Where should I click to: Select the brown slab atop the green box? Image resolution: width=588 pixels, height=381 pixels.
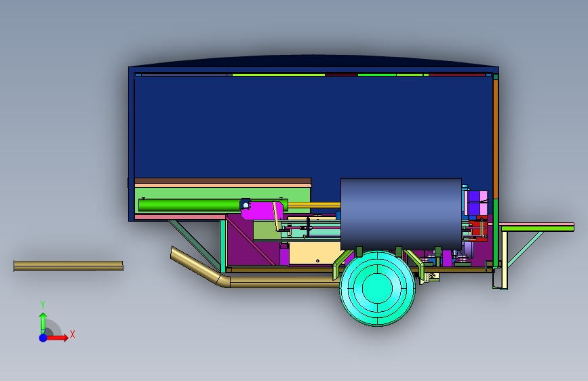222,181
